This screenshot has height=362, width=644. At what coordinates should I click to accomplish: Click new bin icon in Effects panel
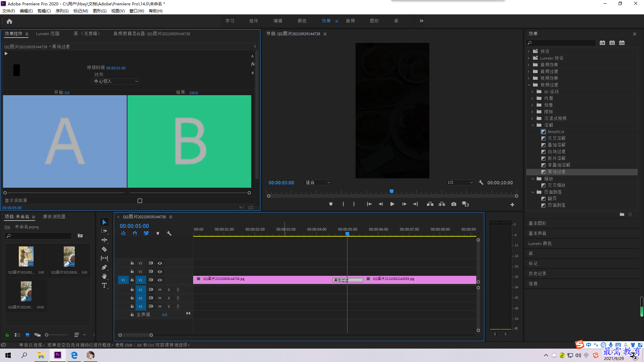622,215
